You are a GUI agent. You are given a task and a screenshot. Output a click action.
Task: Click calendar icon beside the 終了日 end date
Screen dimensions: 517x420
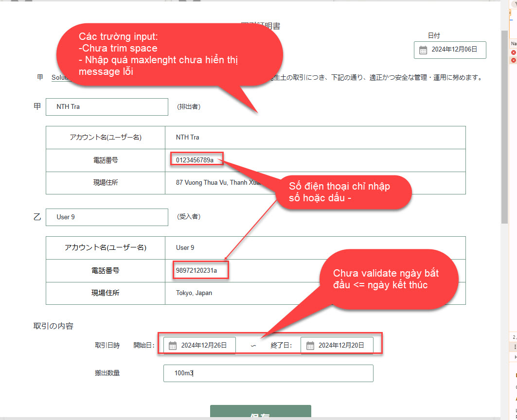click(310, 346)
